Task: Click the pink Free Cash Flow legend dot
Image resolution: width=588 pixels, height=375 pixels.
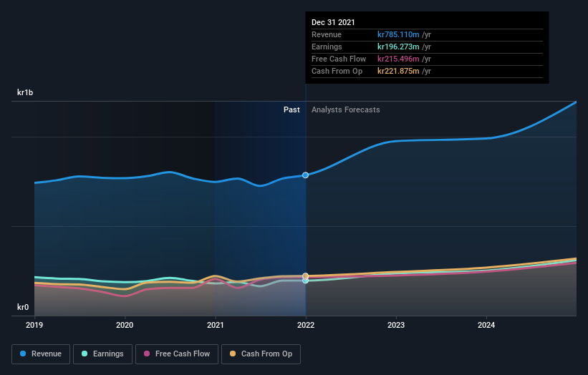Action: tap(147, 354)
